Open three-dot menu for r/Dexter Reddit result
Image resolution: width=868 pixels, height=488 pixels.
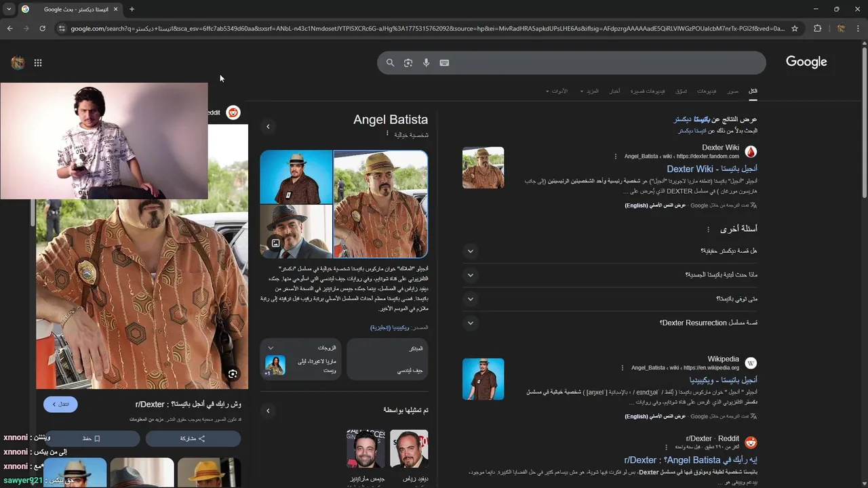pyautogui.click(x=666, y=447)
